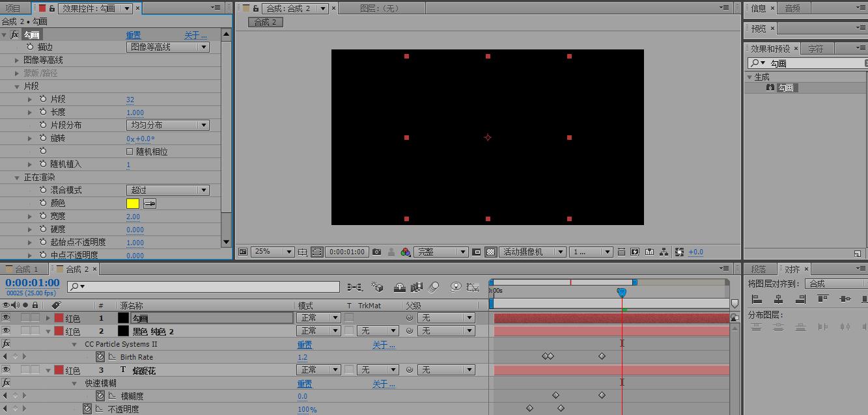Enable the 随机相位 checkbox
This screenshot has height=415, width=868.
point(130,152)
